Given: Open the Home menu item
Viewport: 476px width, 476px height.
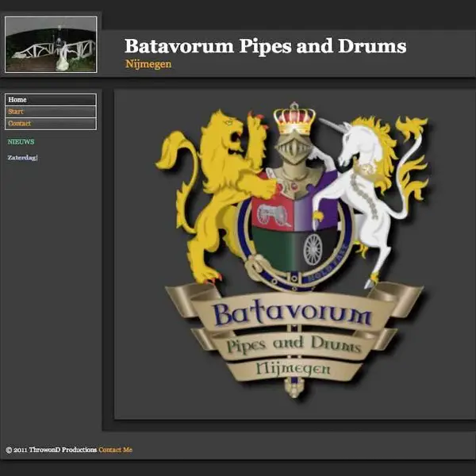Looking at the screenshot, I should click(x=51, y=100).
